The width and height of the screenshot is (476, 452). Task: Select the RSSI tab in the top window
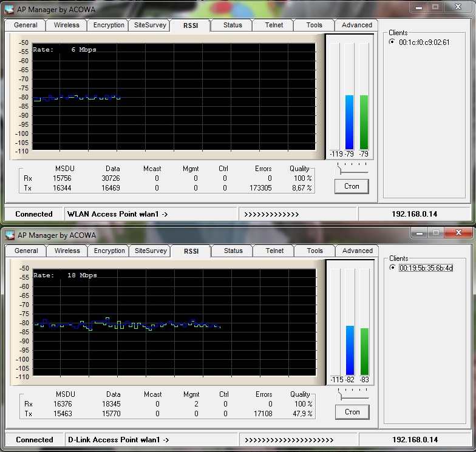click(191, 25)
